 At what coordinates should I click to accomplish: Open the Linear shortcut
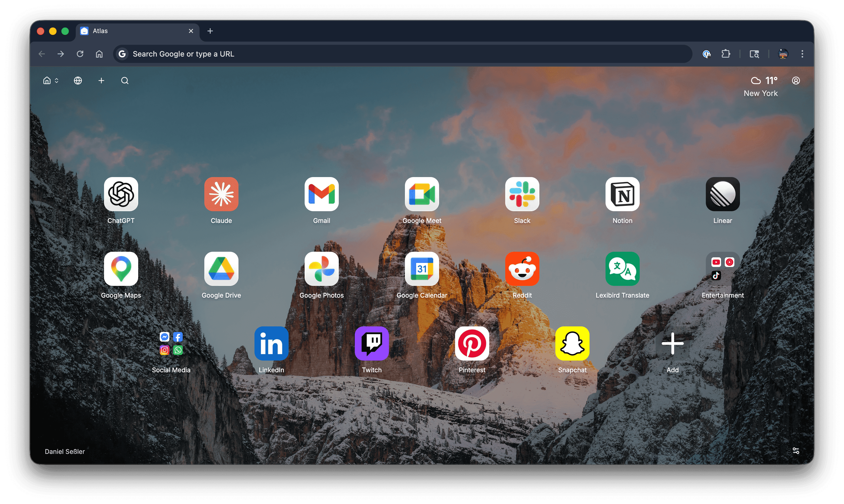(722, 194)
